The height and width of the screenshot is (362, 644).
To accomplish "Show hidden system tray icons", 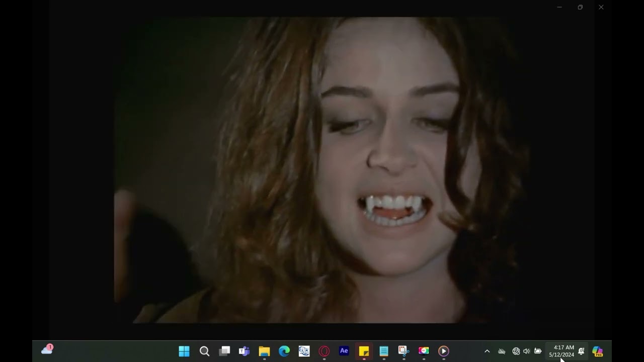I will tap(487, 351).
